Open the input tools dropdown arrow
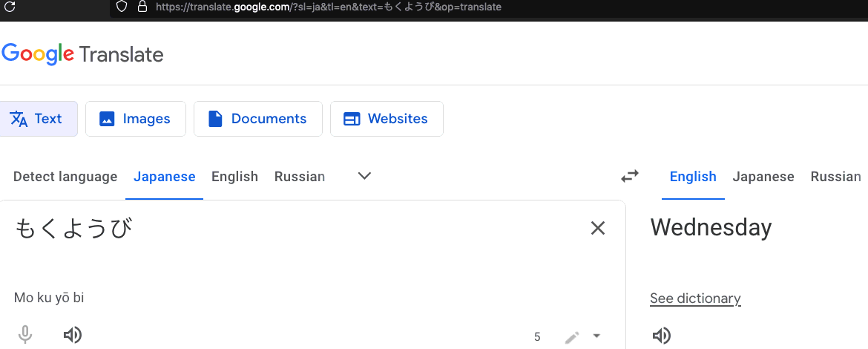The width and height of the screenshot is (868, 349). point(596,336)
